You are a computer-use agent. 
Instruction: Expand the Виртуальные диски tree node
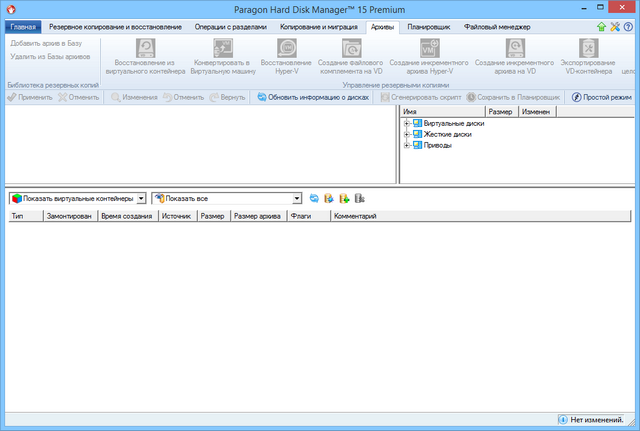pyautogui.click(x=406, y=123)
